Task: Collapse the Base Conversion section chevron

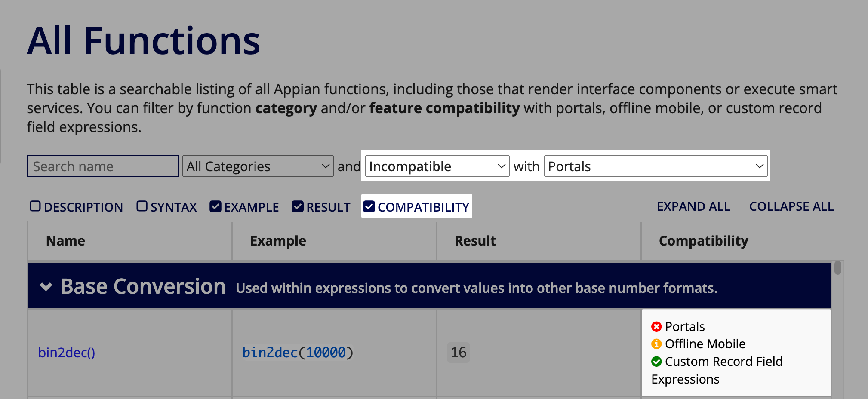Action: pyautogui.click(x=46, y=287)
